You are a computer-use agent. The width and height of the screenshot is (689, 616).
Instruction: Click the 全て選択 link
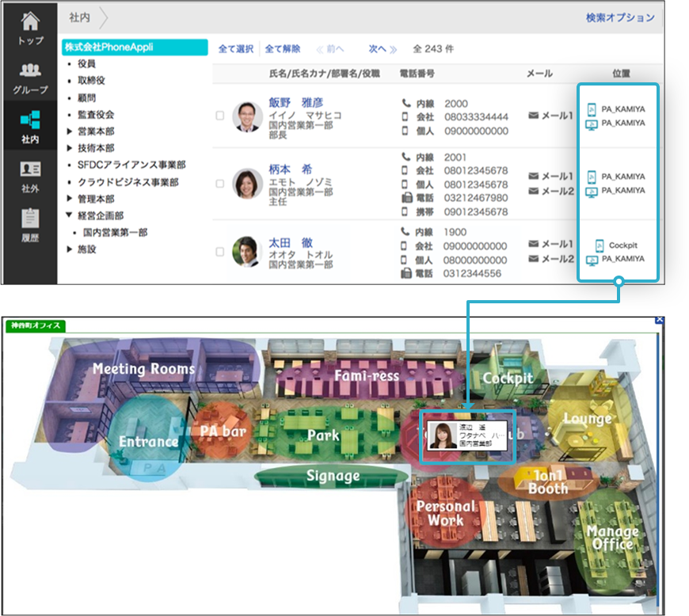click(x=235, y=49)
